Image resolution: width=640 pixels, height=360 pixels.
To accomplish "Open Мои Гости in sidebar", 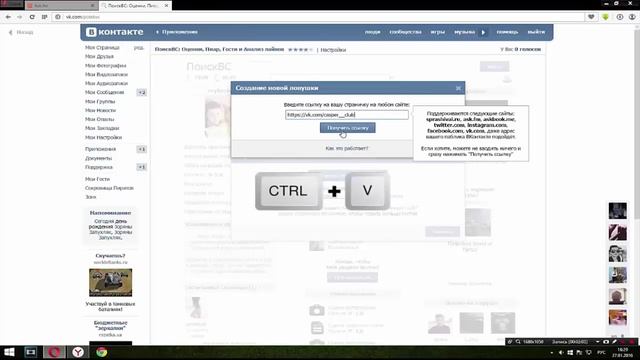I will click(x=97, y=179).
